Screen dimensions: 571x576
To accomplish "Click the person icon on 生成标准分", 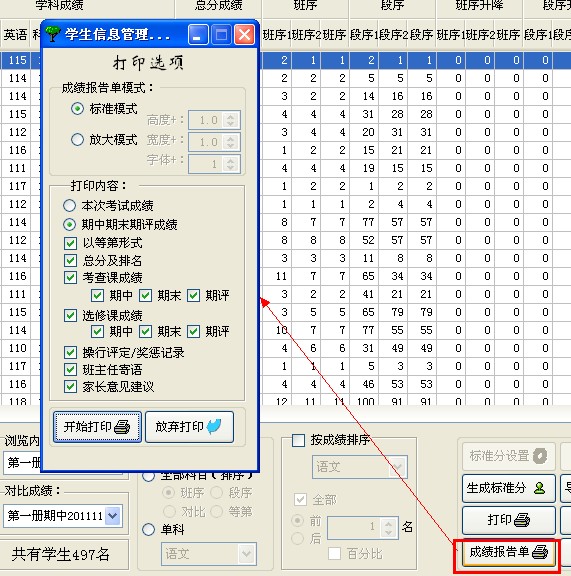I will click(x=539, y=488).
